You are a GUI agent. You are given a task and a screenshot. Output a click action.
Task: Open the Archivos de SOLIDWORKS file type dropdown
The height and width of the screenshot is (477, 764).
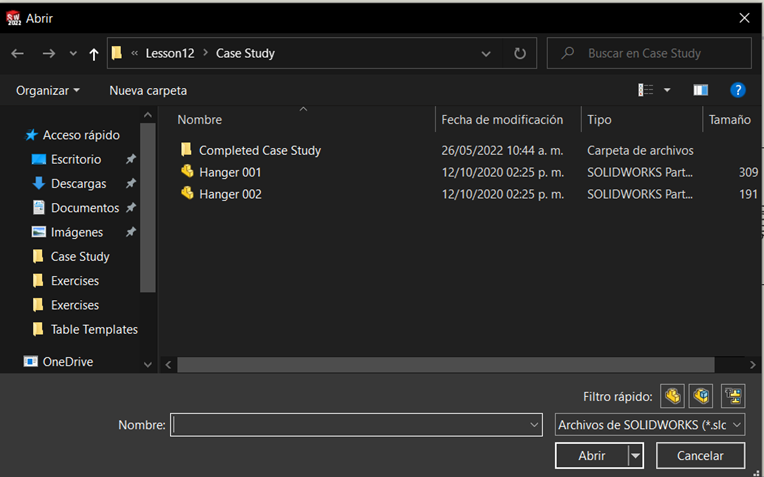click(650, 425)
